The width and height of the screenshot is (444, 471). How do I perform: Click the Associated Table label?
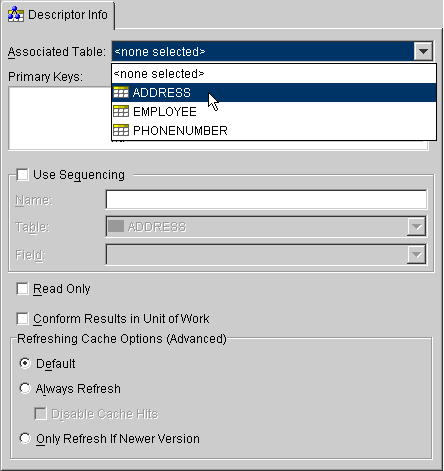(57, 52)
